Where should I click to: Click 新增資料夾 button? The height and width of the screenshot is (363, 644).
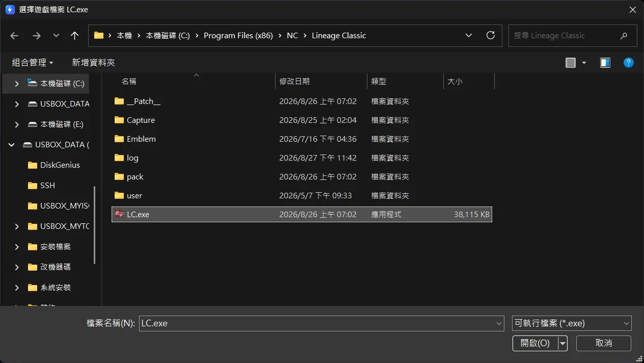pos(93,62)
